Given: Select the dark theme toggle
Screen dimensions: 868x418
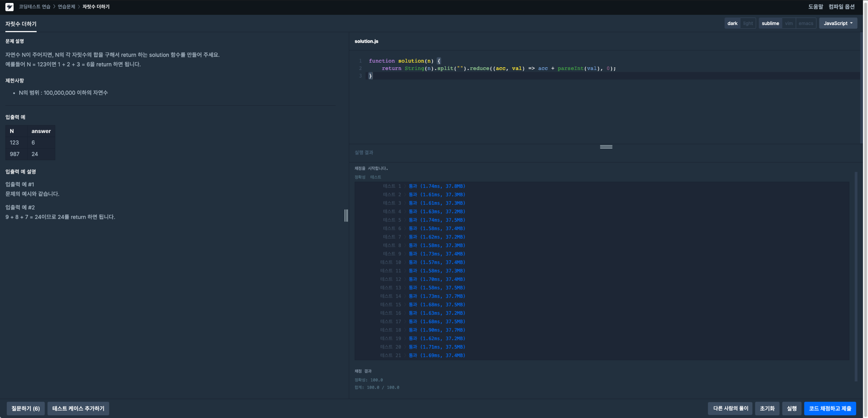Looking at the screenshot, I should [732, 23].
